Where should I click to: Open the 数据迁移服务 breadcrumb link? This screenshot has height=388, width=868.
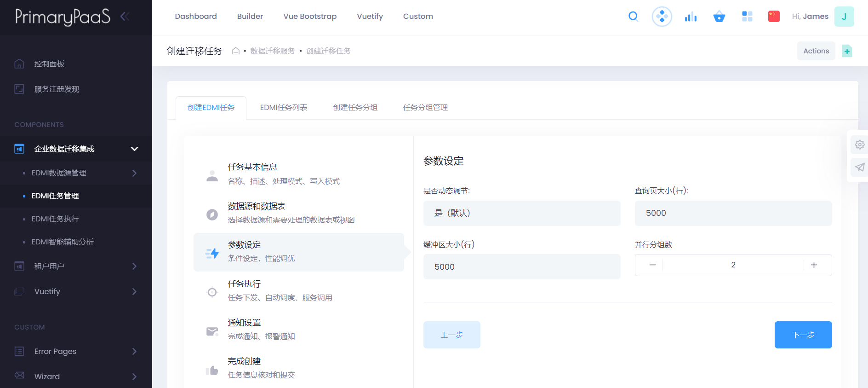[273, 51]
